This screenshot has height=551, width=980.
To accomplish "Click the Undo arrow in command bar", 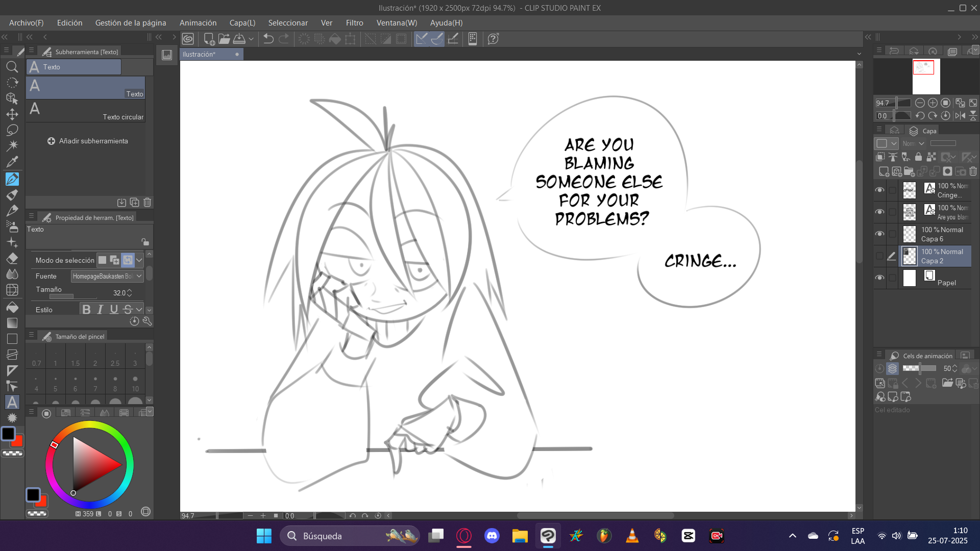I will pyautogui.click(x=268, y=39).
